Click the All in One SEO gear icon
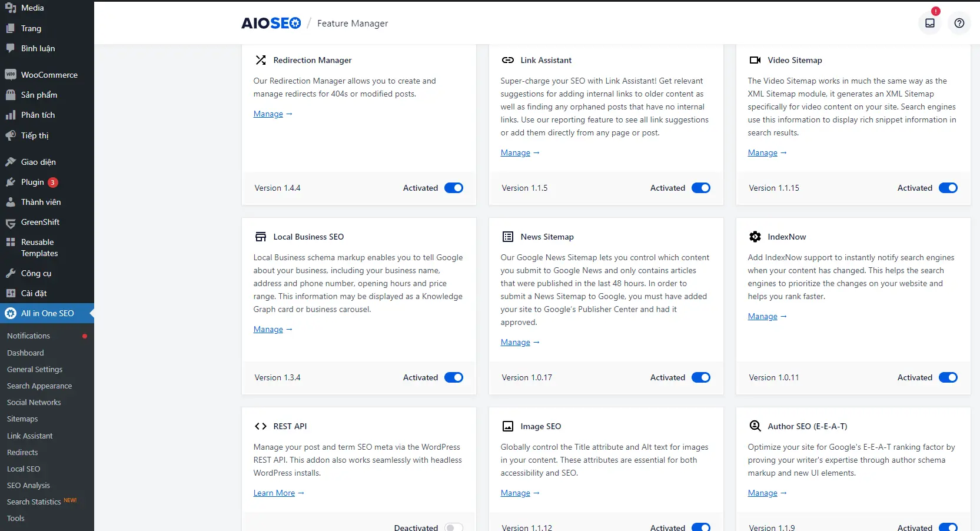Viewport: 980px width, 531px height. tap(11, 313)
